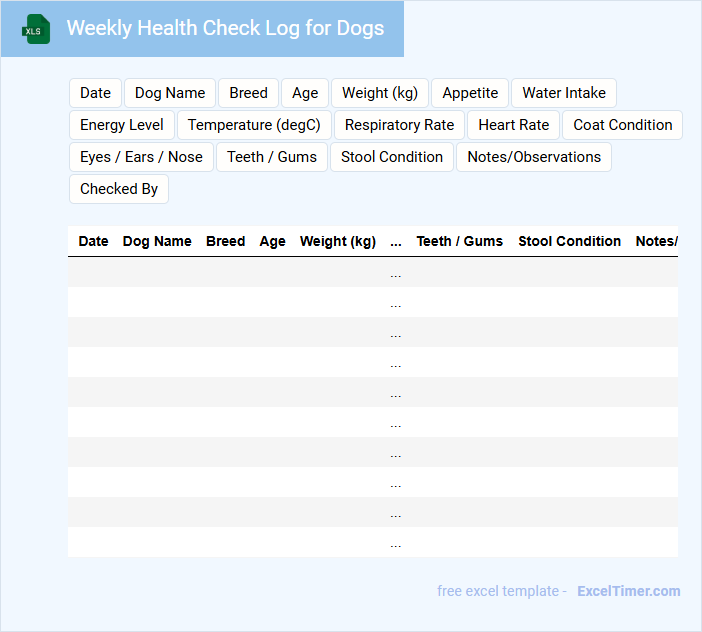Click the ellipsis column header in table
The height and width of the screenshot is (632, 702).
(x=396, y=242)
